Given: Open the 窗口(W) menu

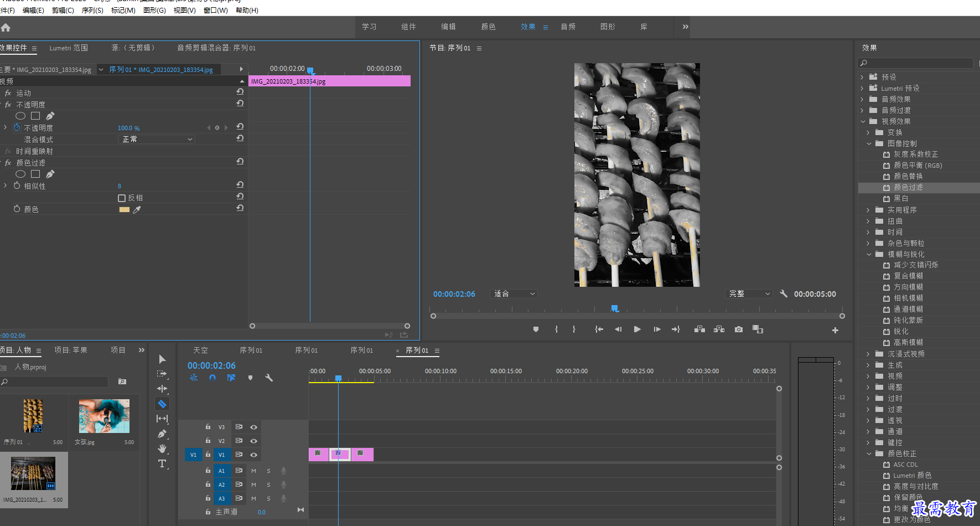Looking at the screenshot, I should point(215,11).
